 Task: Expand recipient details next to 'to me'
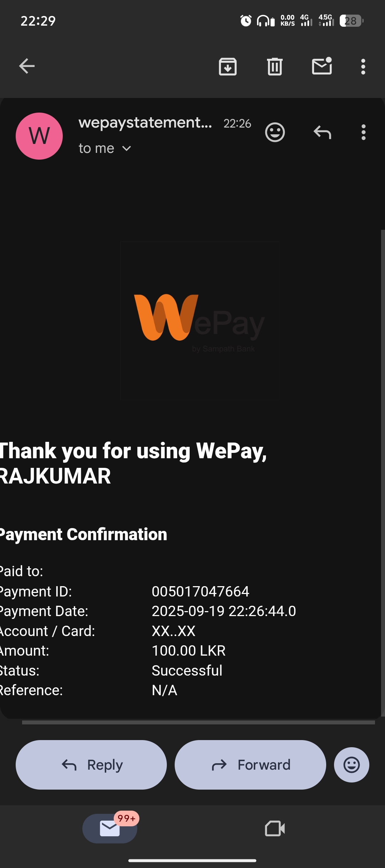pyautogui.click(x=127, y=149)
